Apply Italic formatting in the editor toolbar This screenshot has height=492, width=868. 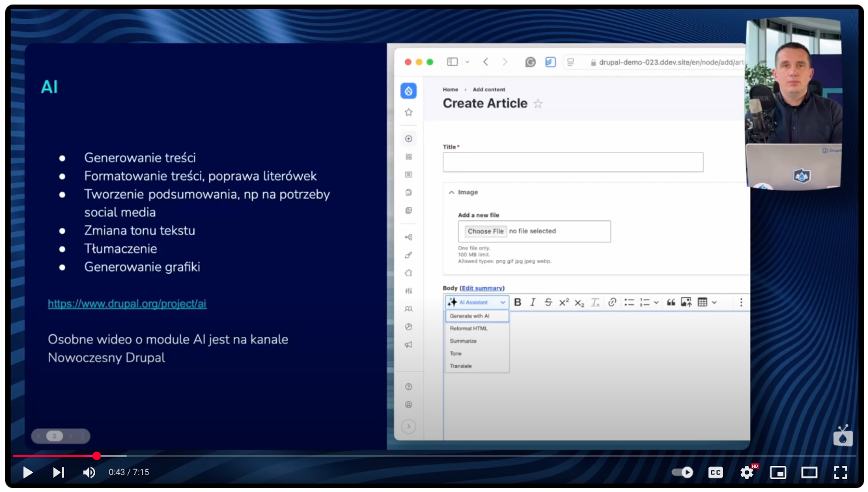(533, 302)
